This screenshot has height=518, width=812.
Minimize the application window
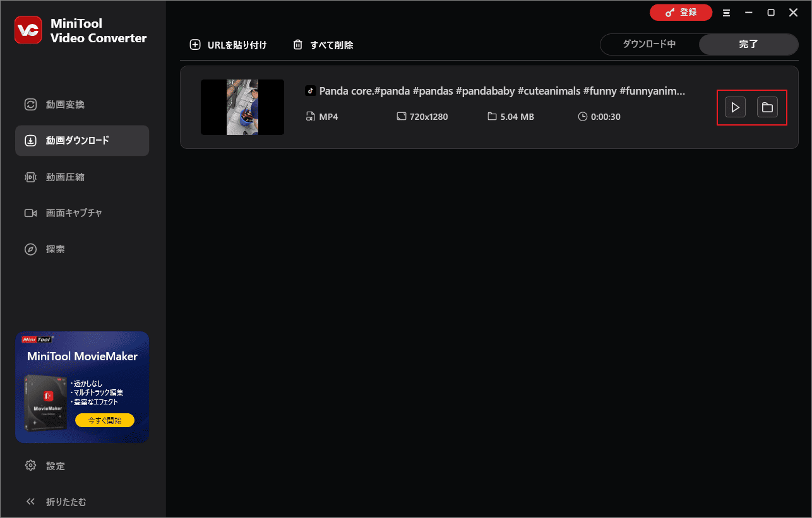point(749,13)
